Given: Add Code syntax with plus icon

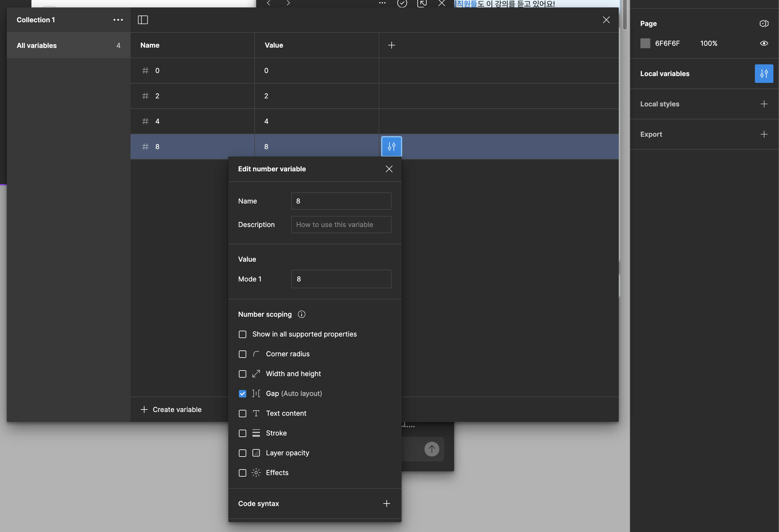Looking at the screenshot, I should coord(386,504).
